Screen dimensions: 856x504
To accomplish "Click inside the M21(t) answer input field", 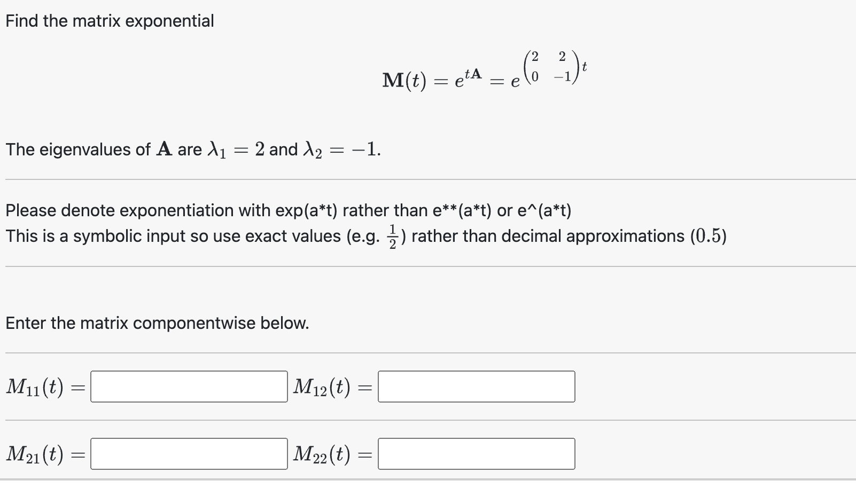I will 188,454.
